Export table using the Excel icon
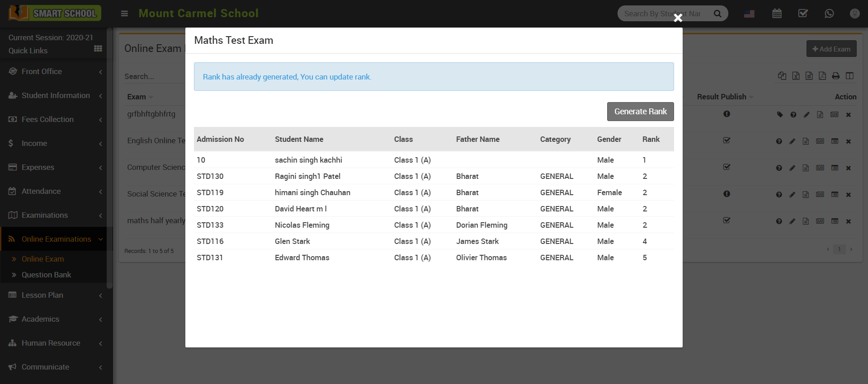This screenshot has width=868, height=384. point(796,76)
